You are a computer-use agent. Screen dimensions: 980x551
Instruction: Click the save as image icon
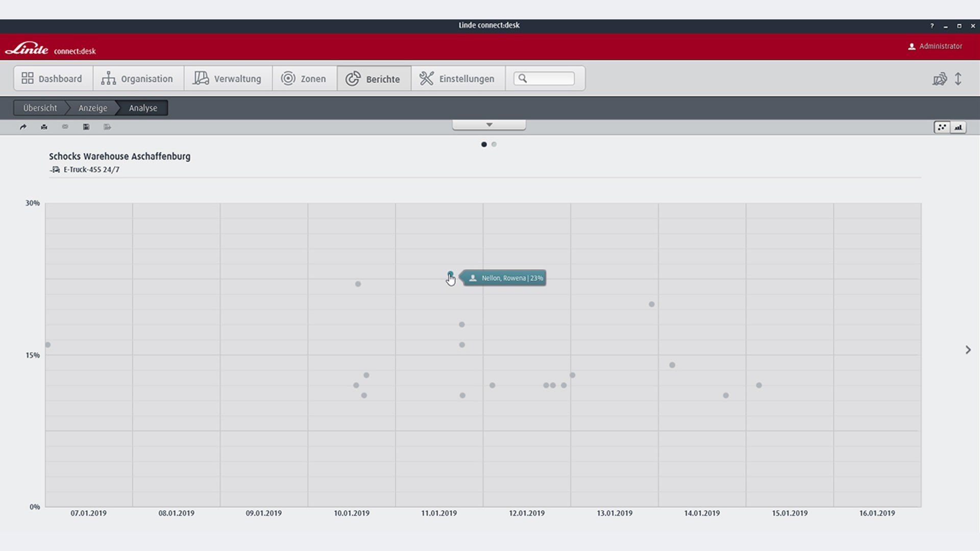[86, 127]
